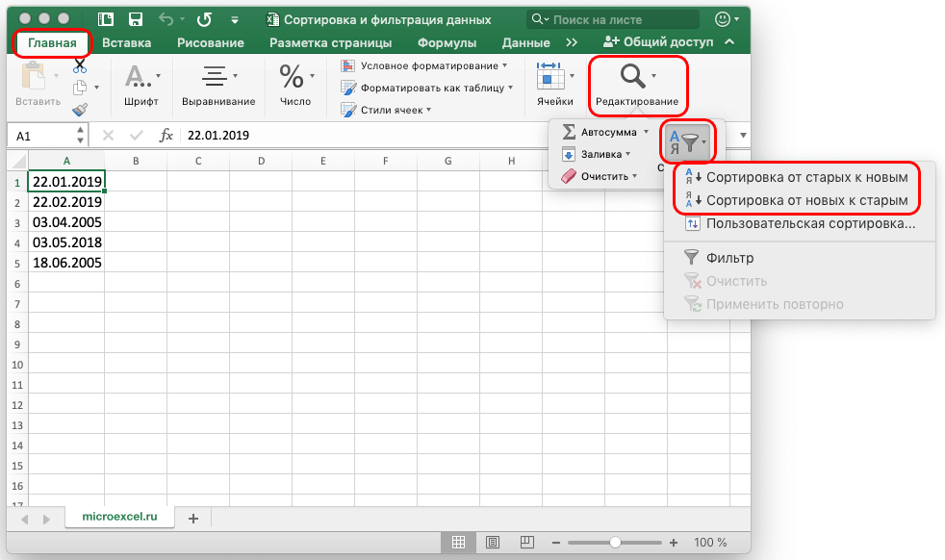The height and width of the screenshot is (560, 945).
Task: Open the Разметка страницы tab
Action: pos(330,42)
